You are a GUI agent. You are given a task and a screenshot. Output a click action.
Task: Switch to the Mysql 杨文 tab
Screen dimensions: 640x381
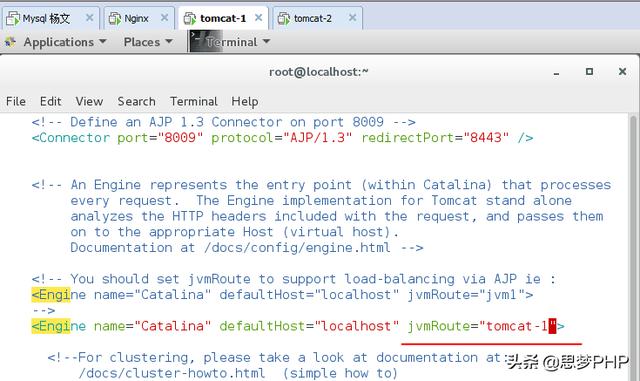click(x=50, y=18)
